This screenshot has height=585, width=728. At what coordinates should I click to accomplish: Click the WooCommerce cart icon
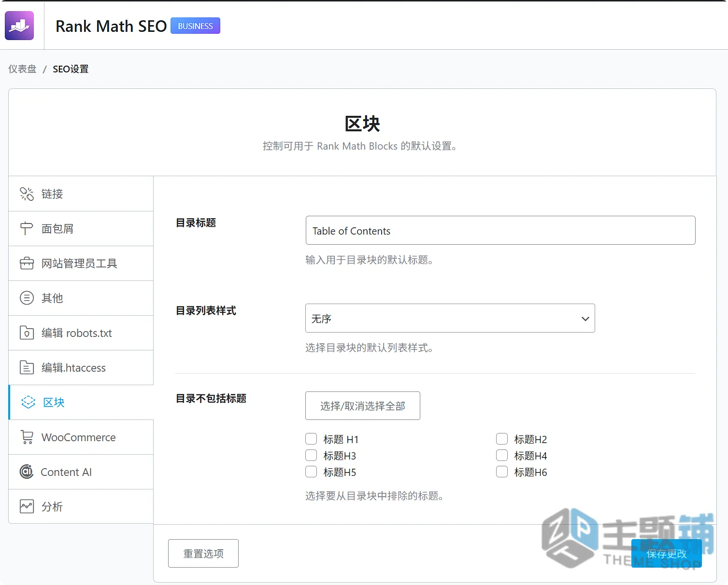click(27, 437)
